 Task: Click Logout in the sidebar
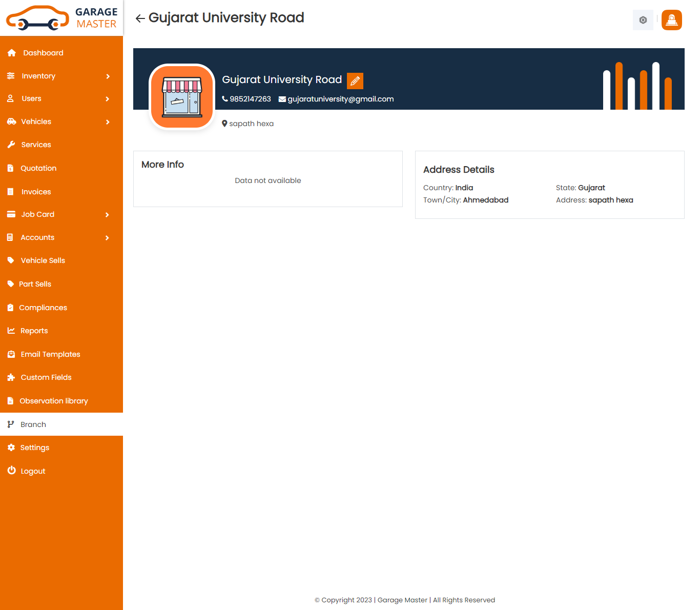[x=33, y=471]
